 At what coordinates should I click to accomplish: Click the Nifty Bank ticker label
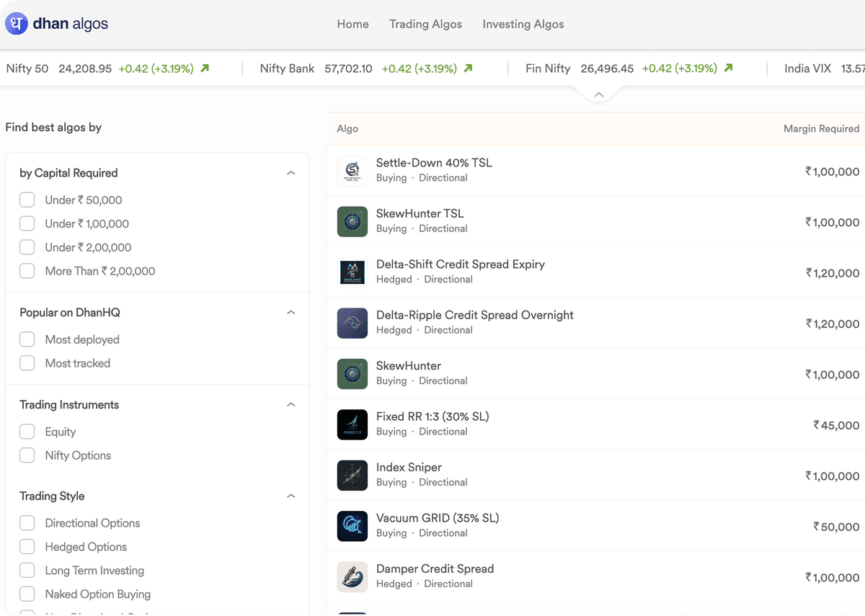(x=288, y=68)
